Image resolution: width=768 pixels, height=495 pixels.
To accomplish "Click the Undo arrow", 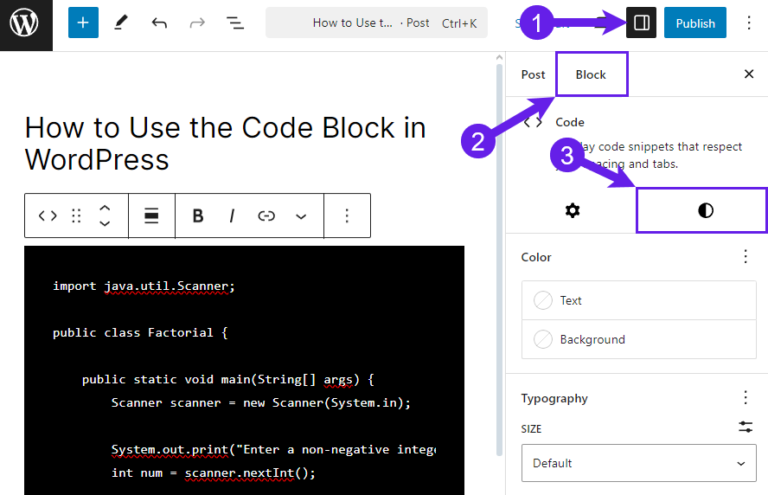I will point(159,23).
